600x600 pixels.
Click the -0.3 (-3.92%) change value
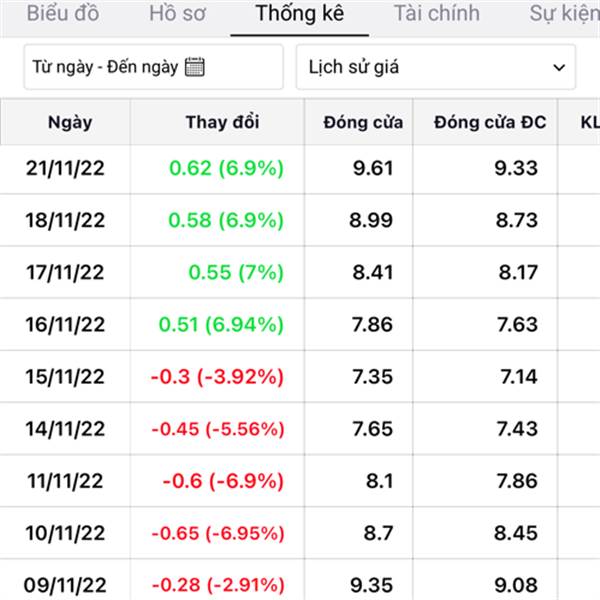[x=217, y=377]
